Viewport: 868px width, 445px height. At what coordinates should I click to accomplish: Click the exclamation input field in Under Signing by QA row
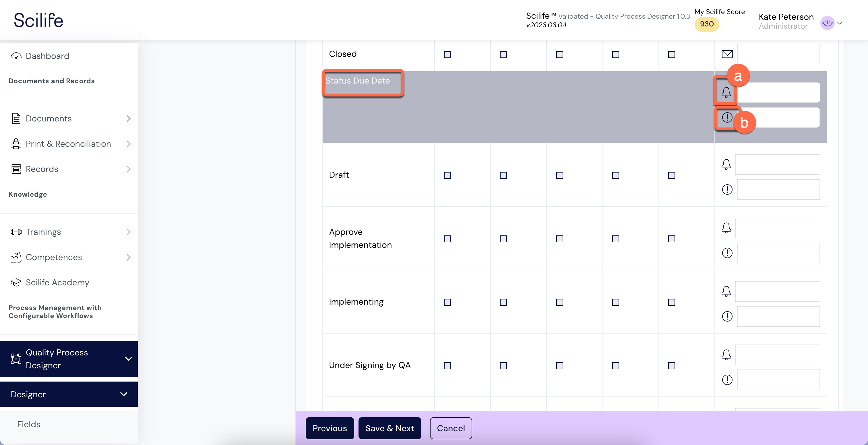(x=778, y=380)
